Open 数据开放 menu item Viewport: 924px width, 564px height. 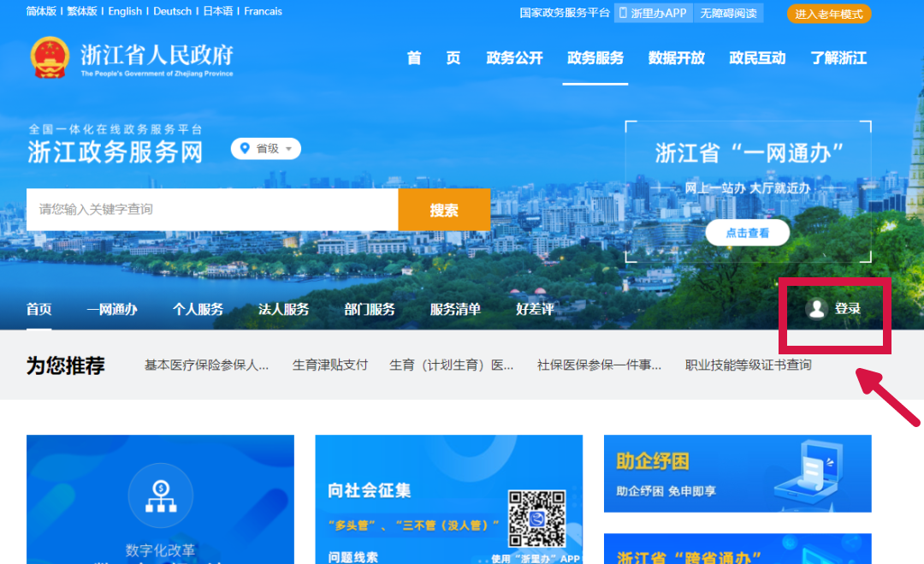tap(677, 57)
